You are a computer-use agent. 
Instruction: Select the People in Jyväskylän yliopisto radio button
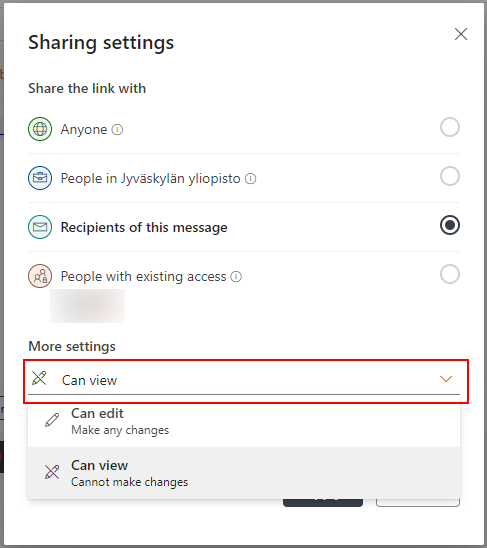click(x=450, y=176)
